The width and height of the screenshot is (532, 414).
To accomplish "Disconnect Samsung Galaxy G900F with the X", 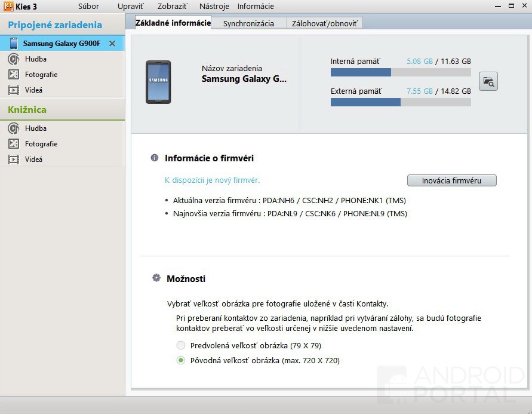I will 112,44.
